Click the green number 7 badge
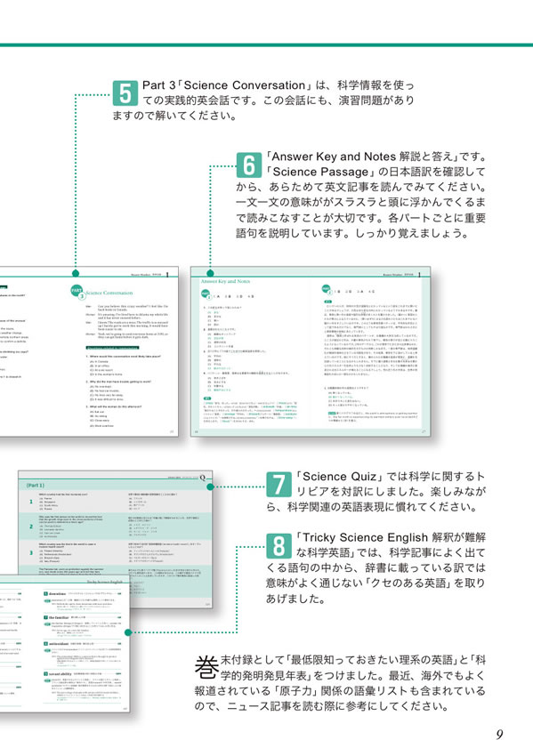The image size is (533, 756). pyautogui.click(x=279, y=485)
